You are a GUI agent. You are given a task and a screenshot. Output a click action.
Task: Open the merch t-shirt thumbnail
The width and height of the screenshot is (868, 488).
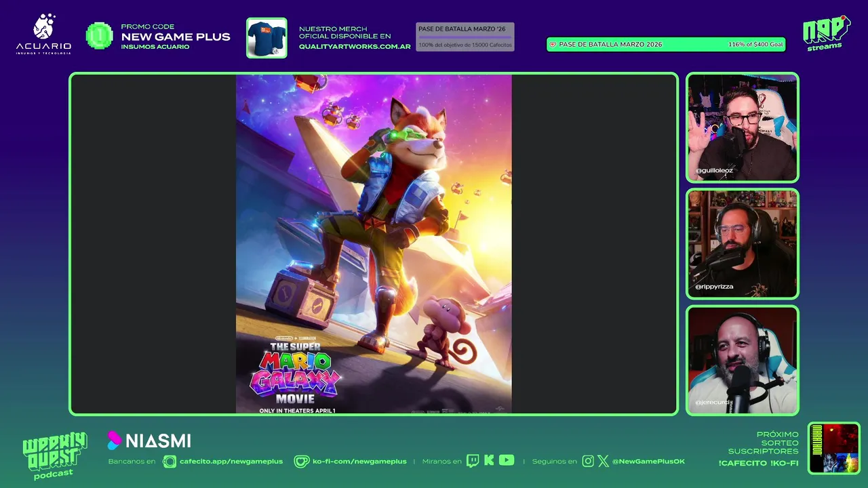[x=267, y=38]
